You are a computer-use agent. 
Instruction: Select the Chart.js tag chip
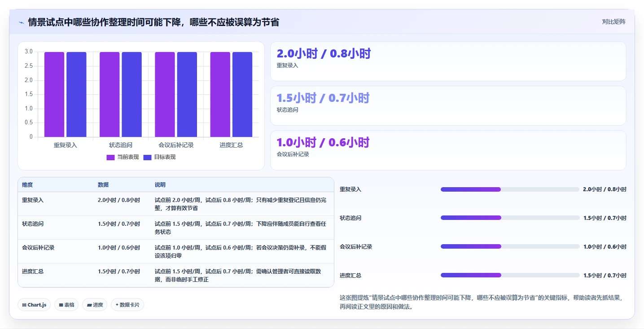(35, 305)
